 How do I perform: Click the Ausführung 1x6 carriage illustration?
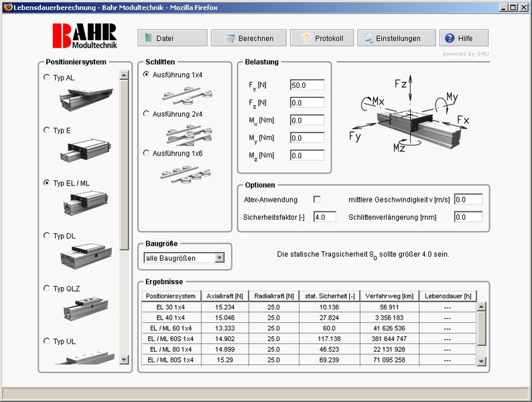[184, 172]
